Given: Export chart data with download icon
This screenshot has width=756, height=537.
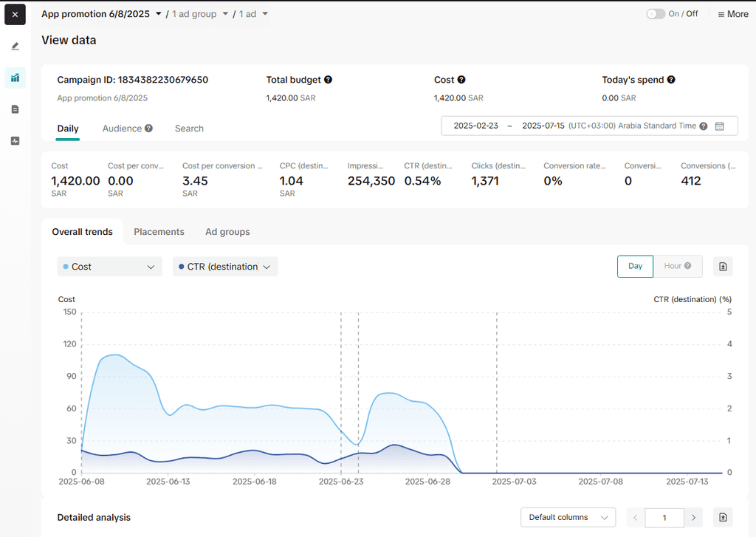Looking at the screenshot, I should [723, 267].
